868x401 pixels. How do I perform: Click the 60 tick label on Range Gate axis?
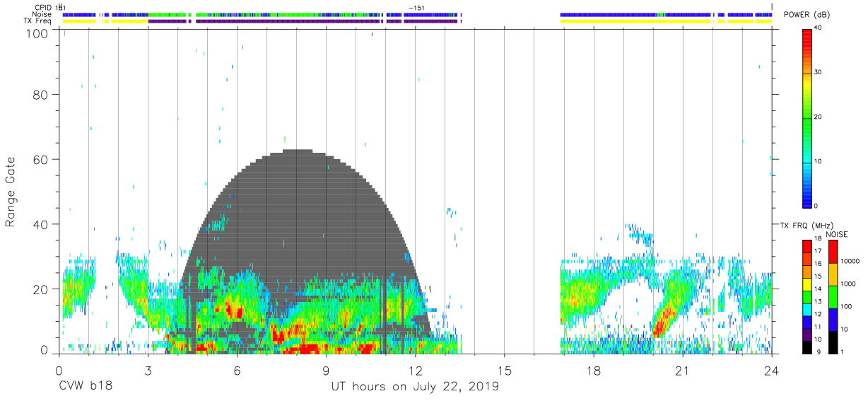click(42, 159)
